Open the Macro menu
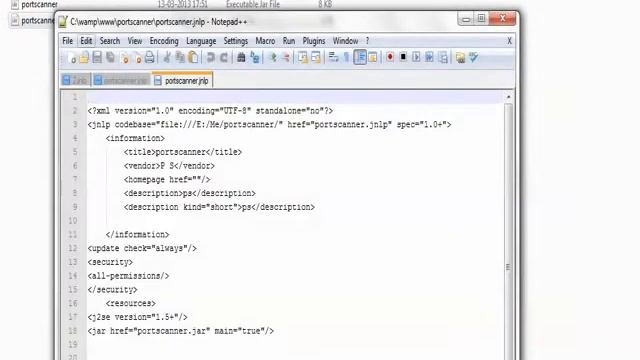The image size is (640, 360). (x=265, y=41)
